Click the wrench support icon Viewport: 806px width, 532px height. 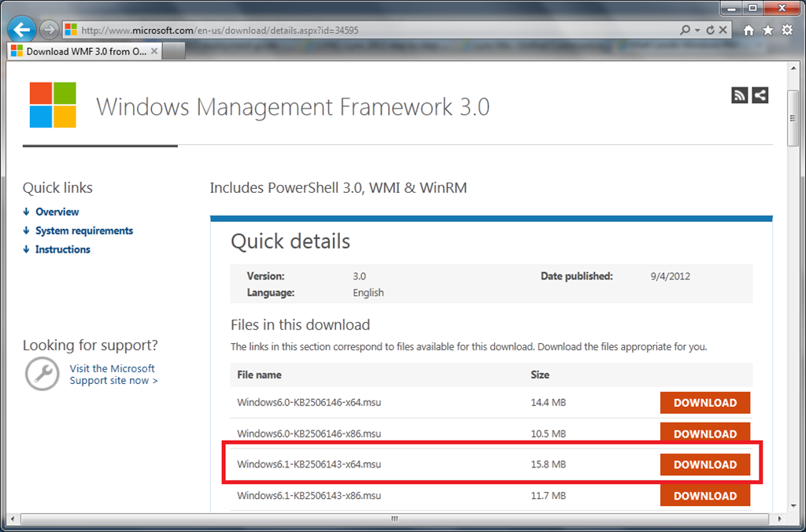(x=43, y=374)
